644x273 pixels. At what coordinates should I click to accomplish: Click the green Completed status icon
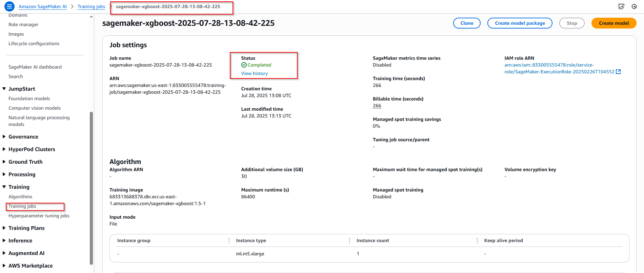244,65
